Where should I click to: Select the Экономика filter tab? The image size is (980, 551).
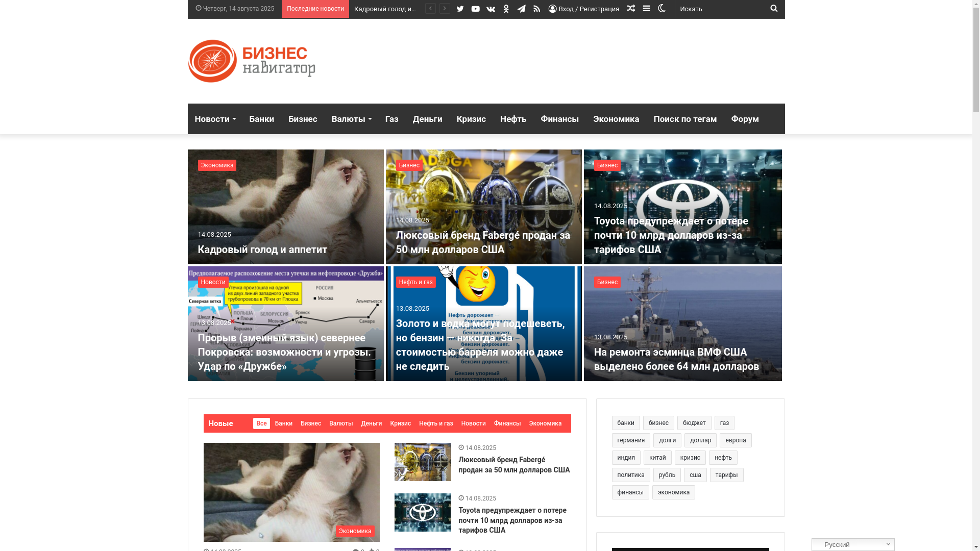point(545,423)
